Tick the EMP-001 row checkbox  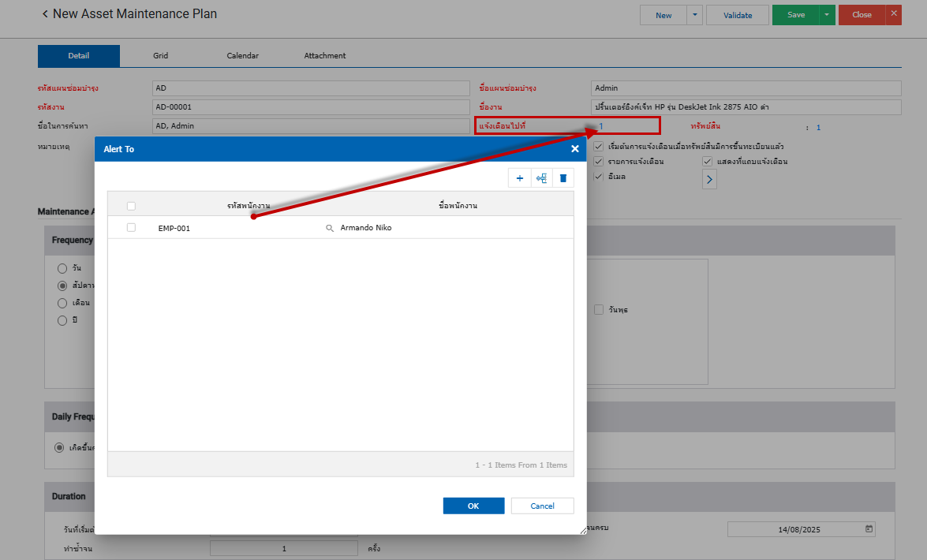click(x=131, y=227)
